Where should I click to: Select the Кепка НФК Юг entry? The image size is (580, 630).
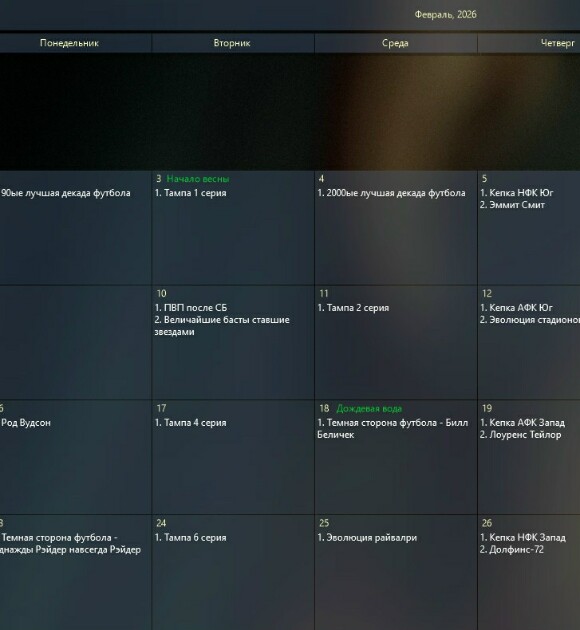[517, 193]
